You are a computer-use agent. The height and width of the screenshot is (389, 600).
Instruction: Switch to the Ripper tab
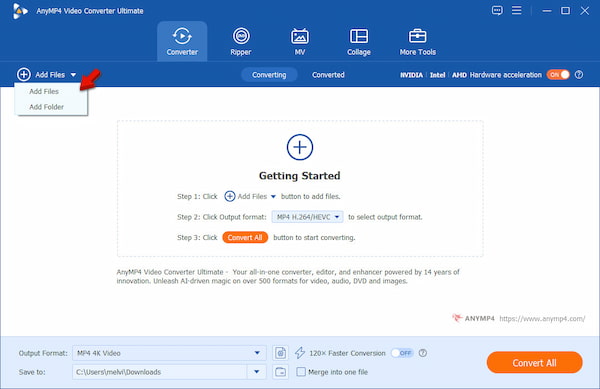click(241, 41)
